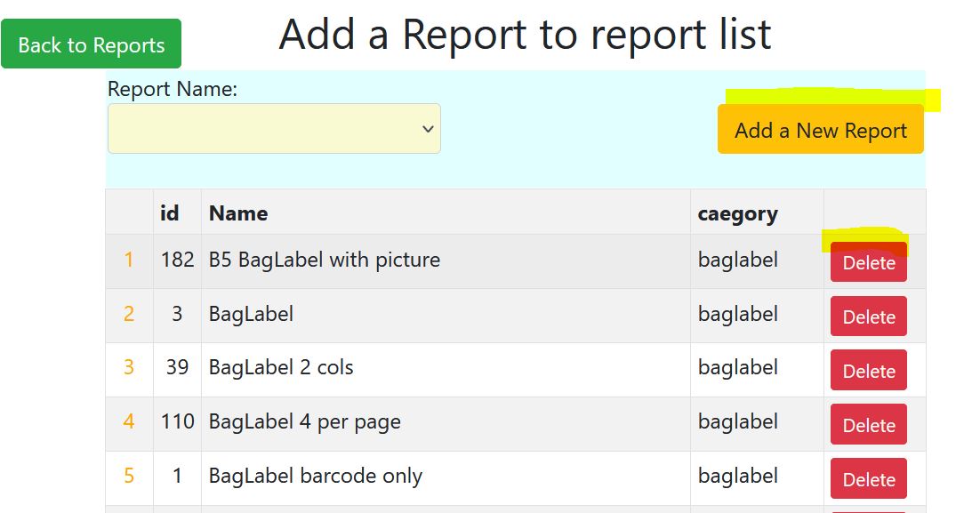Select row number 5 link

click(x=129, y=476)
